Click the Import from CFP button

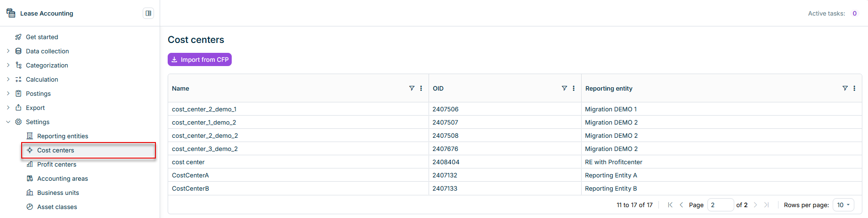point(200,59)
